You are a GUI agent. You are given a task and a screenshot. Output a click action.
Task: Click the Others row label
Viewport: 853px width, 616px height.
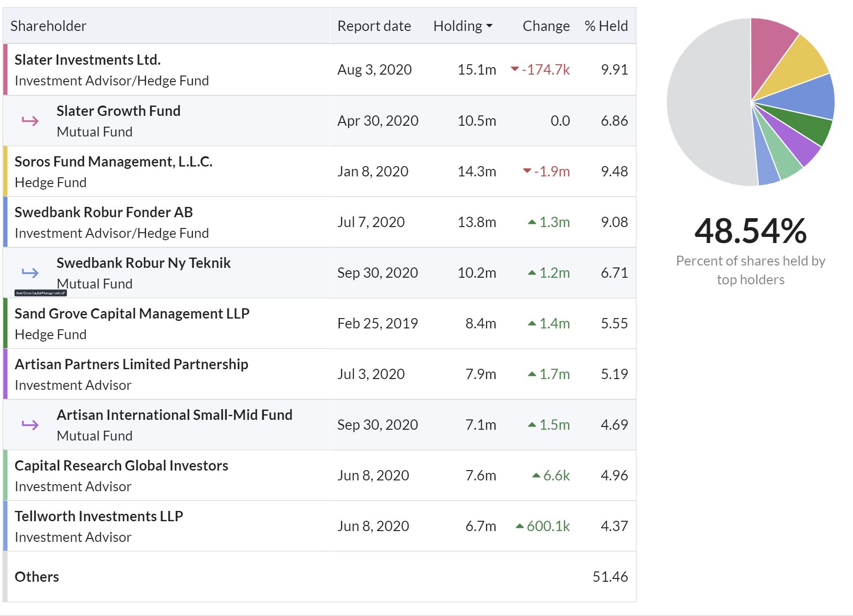click(x=37, y=577)
